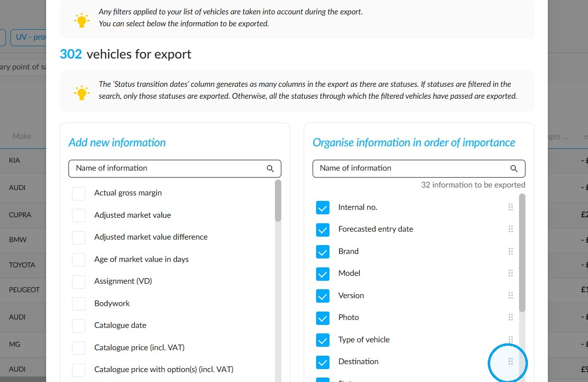
Task: Check the Catalogue date option
Action: coord(78,326)
